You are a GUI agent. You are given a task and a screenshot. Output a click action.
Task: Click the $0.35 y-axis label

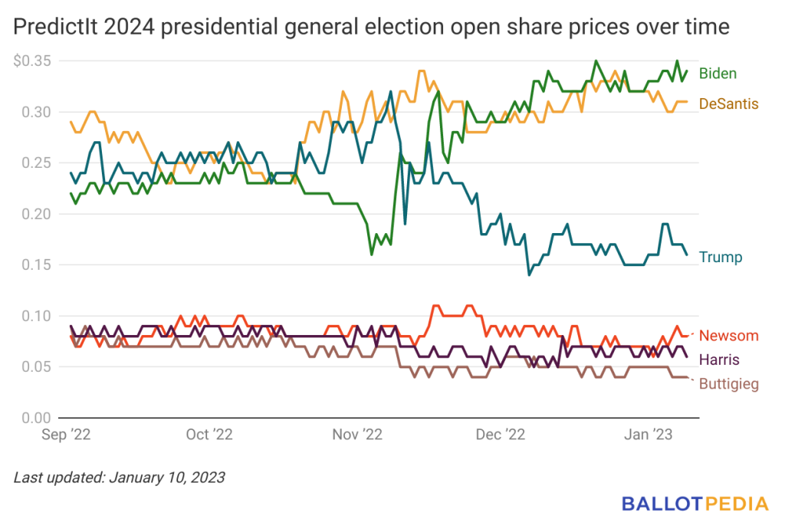pos(32,61)
